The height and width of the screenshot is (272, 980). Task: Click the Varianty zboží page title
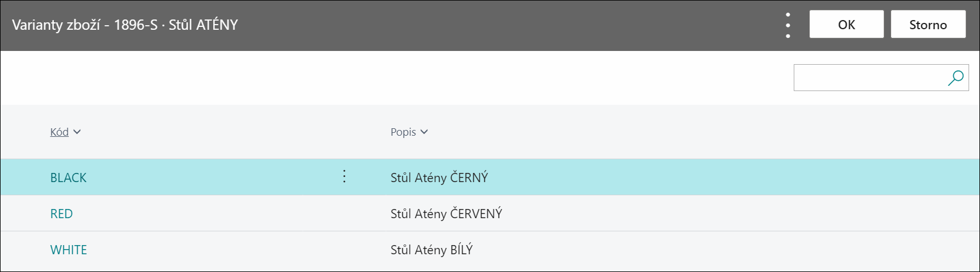(125, 25)
